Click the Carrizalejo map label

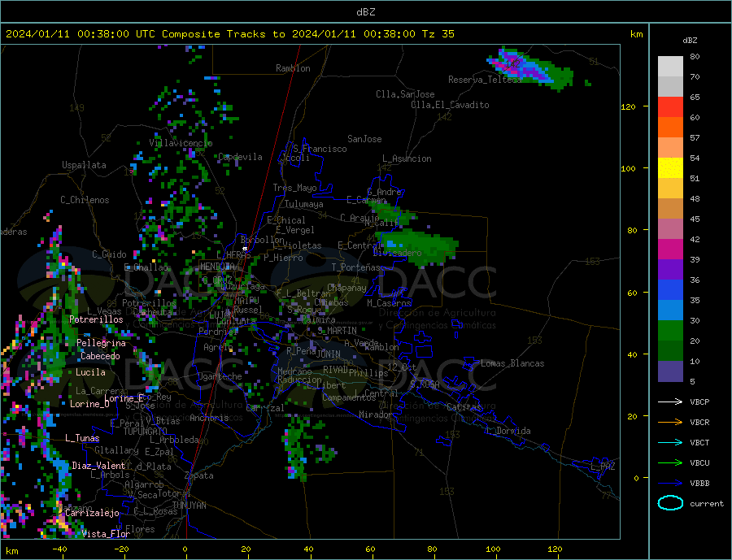pyautogui.click(x=92, y=514)
